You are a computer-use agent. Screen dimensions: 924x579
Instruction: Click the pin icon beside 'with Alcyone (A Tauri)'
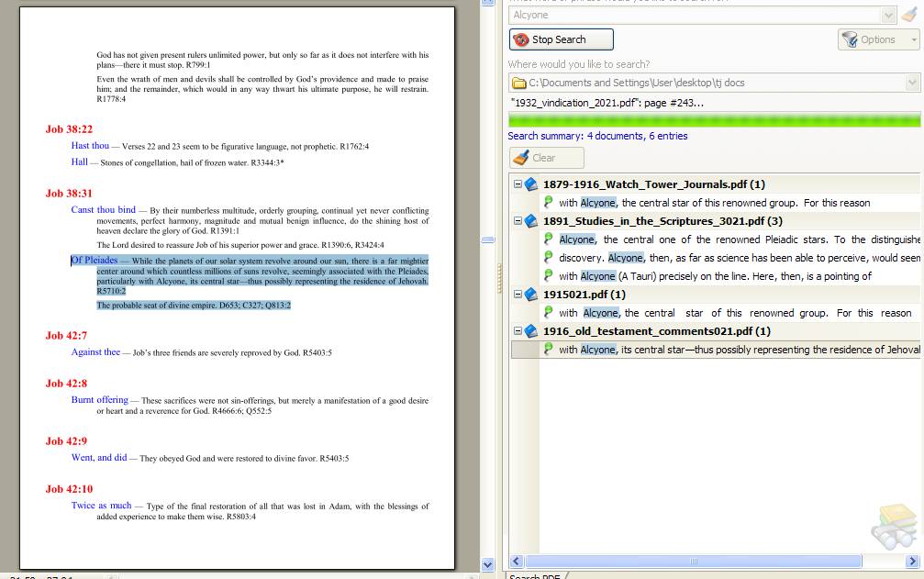[x=549, y=275]
